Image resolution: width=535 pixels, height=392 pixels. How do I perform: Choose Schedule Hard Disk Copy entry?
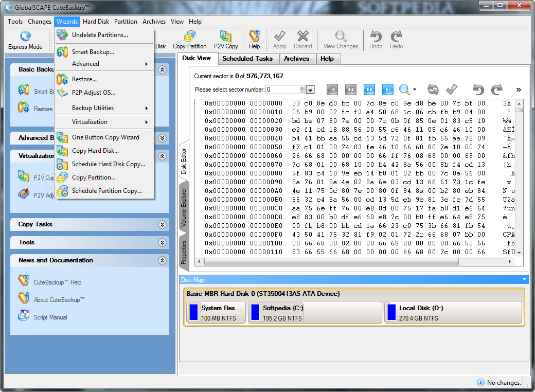point(104,164)
